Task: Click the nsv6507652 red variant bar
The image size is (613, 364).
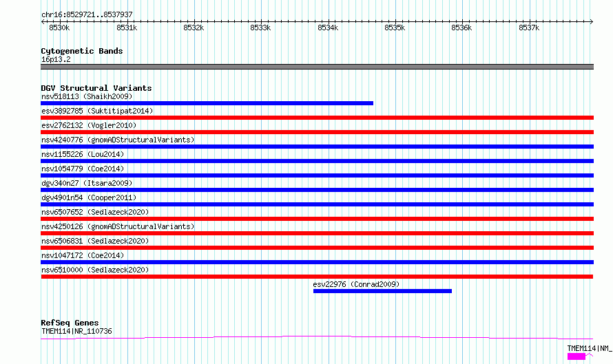Action: (317, 219)
